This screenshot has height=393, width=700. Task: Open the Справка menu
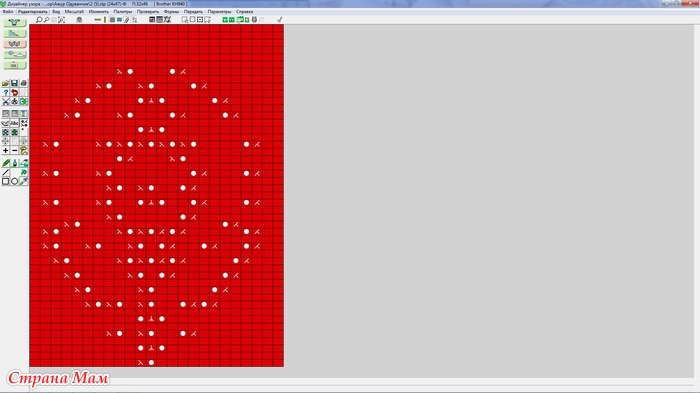click(244, 12)
